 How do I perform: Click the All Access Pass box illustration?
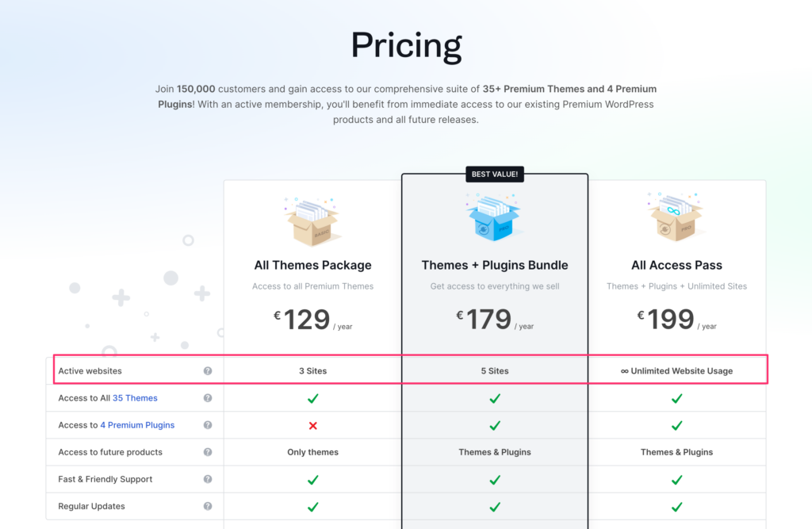(676, 217)
